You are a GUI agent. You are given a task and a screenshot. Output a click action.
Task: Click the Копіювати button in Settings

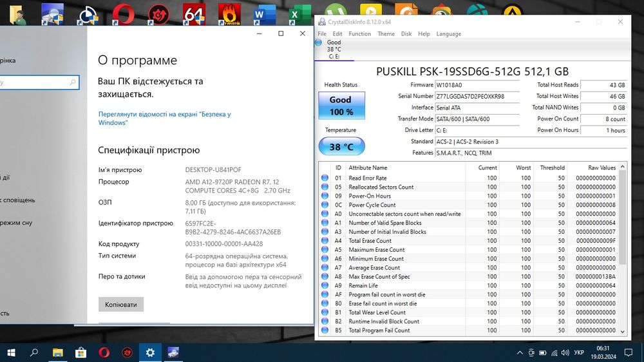(x=121, y=305)
